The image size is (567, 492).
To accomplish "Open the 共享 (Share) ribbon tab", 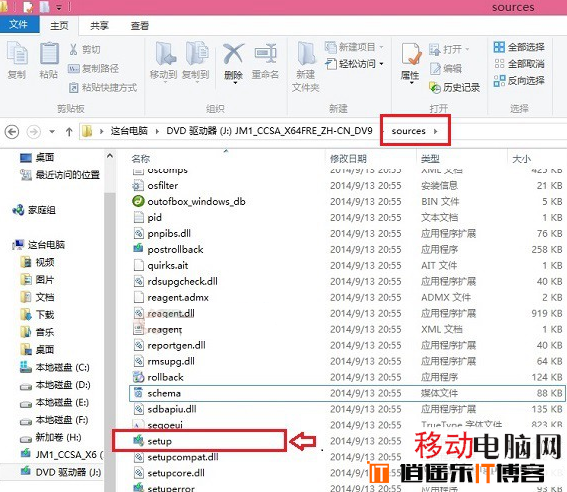I will pos(99,26).
